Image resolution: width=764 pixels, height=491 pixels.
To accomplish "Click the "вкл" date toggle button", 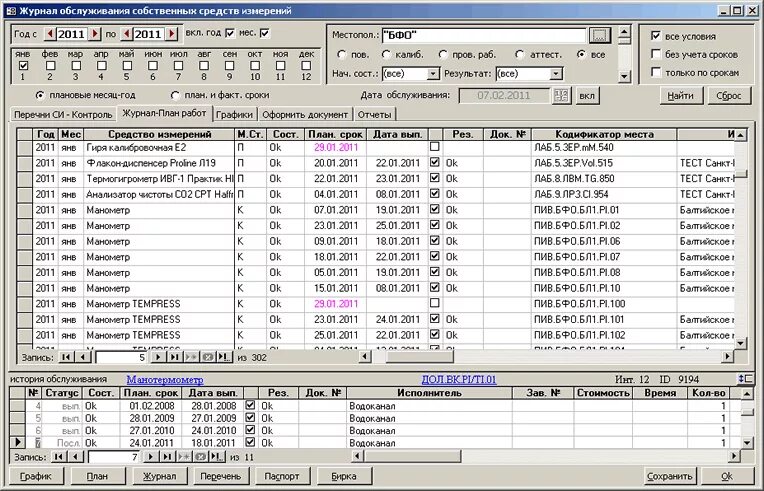I will pyautogui.click(x=587, y=95).
